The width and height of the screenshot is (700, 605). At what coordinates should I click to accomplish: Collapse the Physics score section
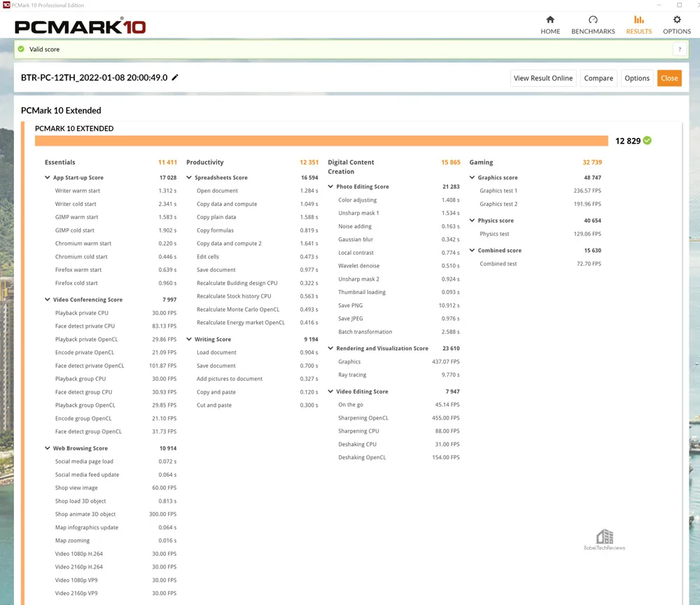472,221
